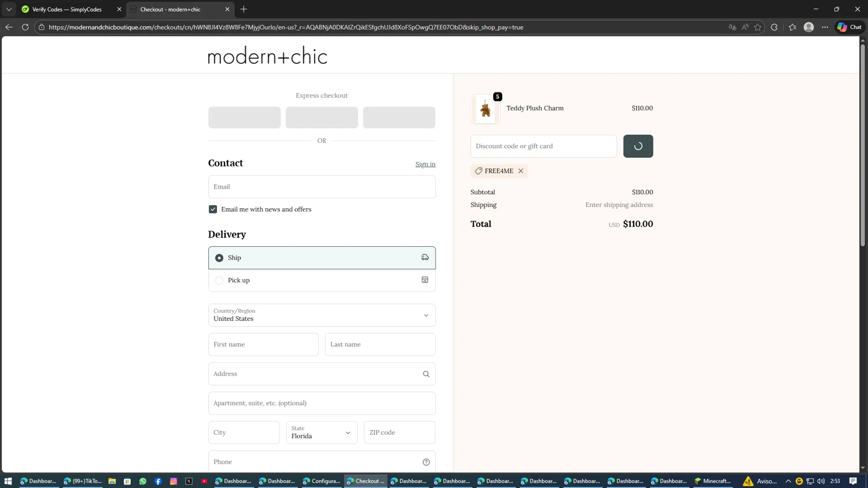Focus the ZIP code field

(399, 432)
